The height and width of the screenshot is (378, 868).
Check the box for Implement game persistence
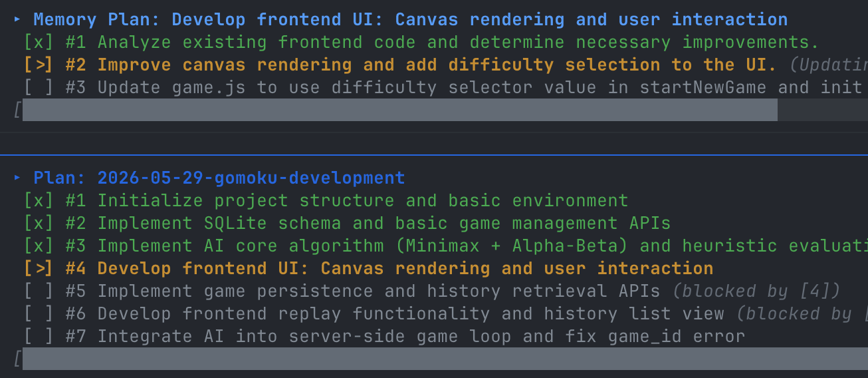pos(39,291)
